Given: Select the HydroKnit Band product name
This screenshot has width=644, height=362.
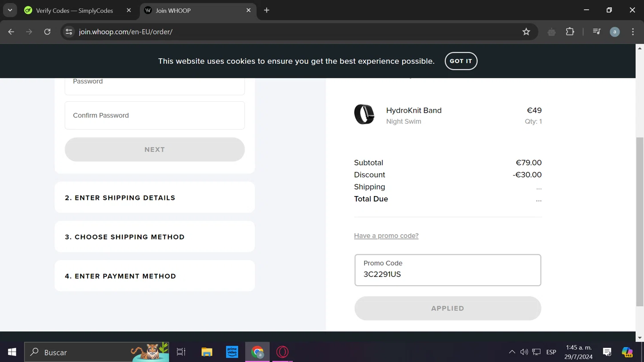Looking at the screenshot, I should 414,110.
